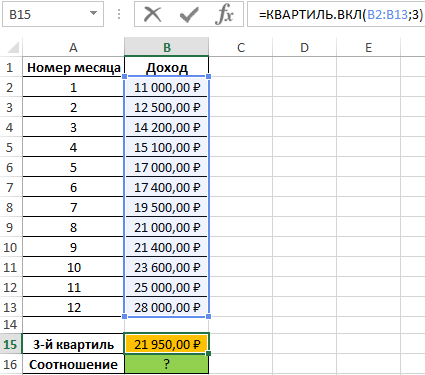The height and width of the screenshot is (375, 425).
Task: Open Insert Function dialog via fx icon
Action: point(224,15)
